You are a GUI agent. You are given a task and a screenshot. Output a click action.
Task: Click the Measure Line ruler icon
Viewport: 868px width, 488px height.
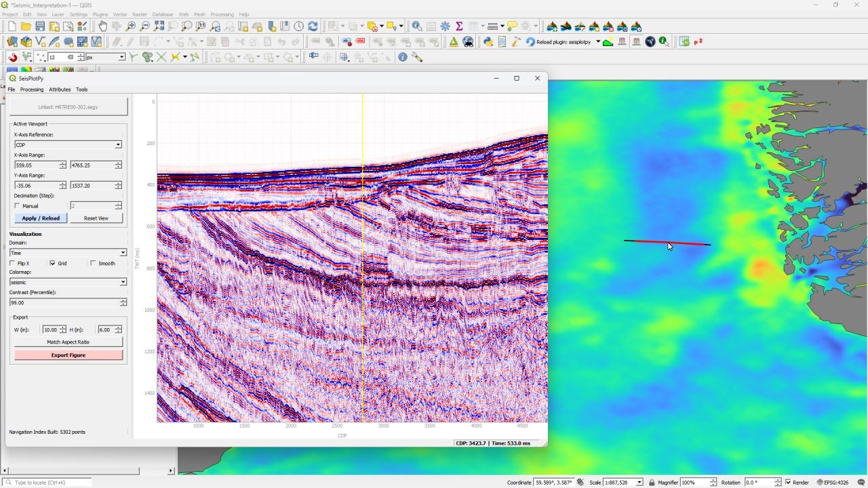pos(492,26)
